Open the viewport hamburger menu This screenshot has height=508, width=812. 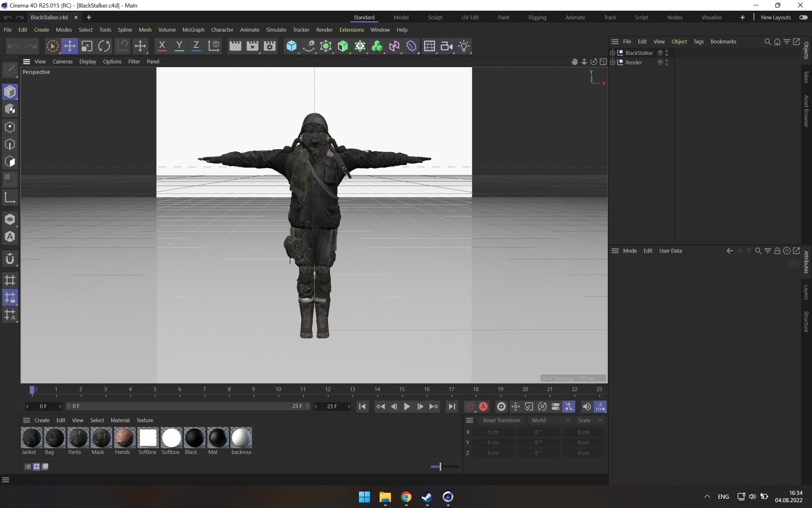[26, 62]
